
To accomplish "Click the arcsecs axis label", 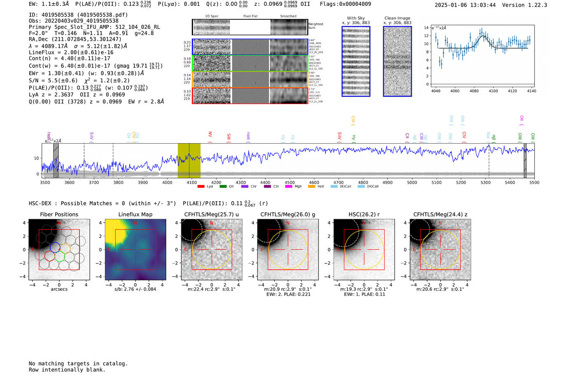I will point(59,289).
